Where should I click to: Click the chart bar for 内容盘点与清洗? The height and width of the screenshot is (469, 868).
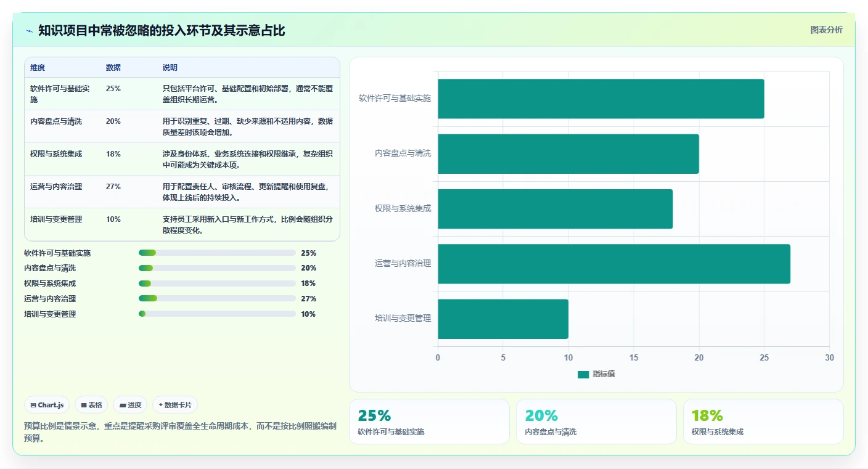click(568, 153)
